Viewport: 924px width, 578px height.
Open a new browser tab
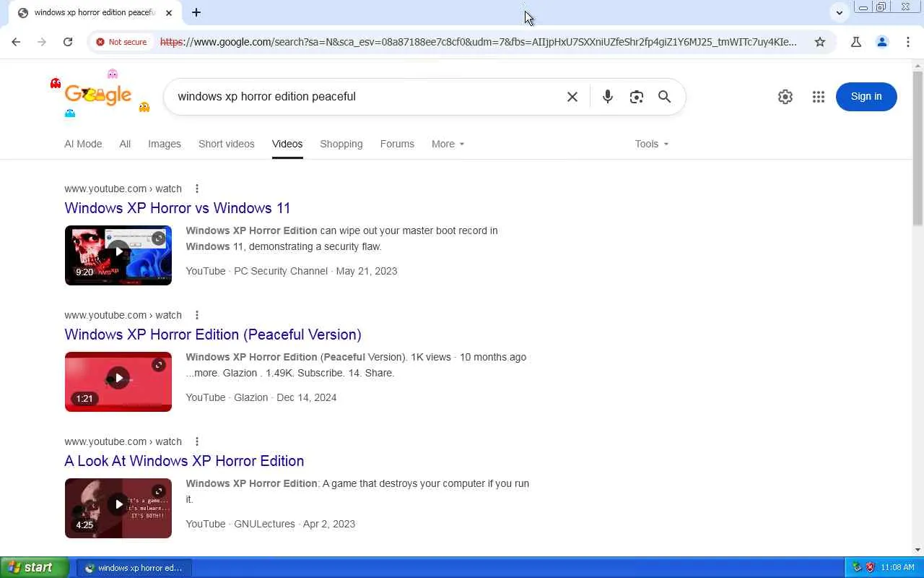pos(196,12)
